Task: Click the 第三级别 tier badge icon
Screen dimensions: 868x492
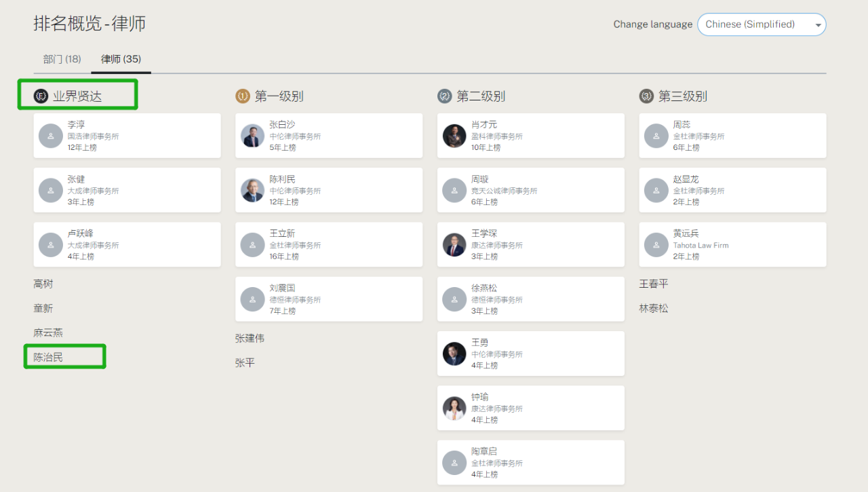Action: [646, 96]
